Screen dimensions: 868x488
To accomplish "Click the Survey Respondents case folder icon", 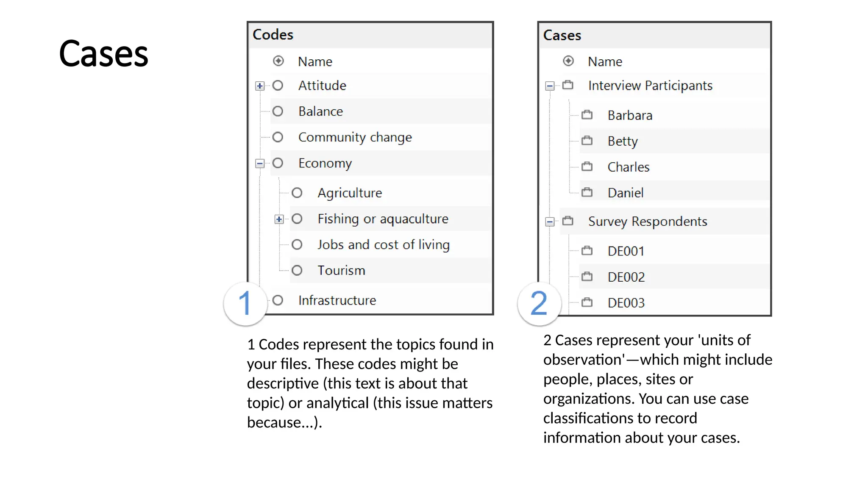I will pyautogui.click(x=568, y=221).
